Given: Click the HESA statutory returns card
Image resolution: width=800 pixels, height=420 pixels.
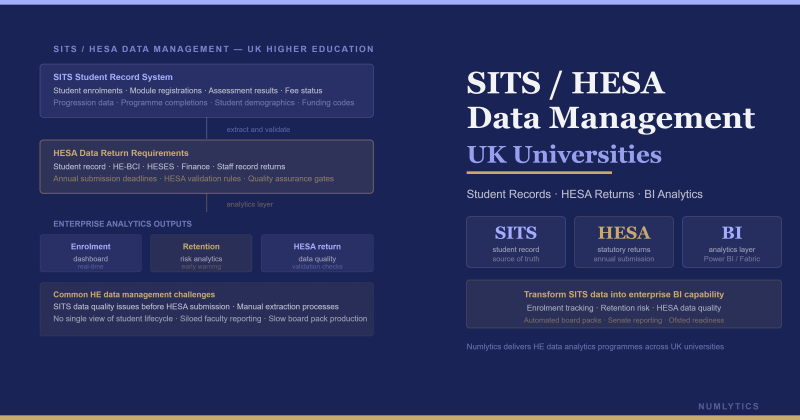Looking at the screenshot, I should click(x=623, y=242).
